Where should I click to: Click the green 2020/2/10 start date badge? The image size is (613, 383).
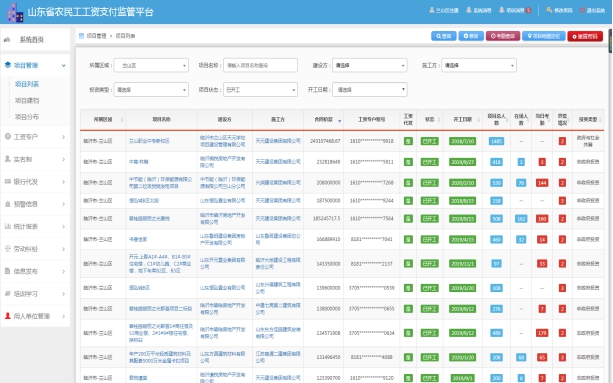point(462,183)
